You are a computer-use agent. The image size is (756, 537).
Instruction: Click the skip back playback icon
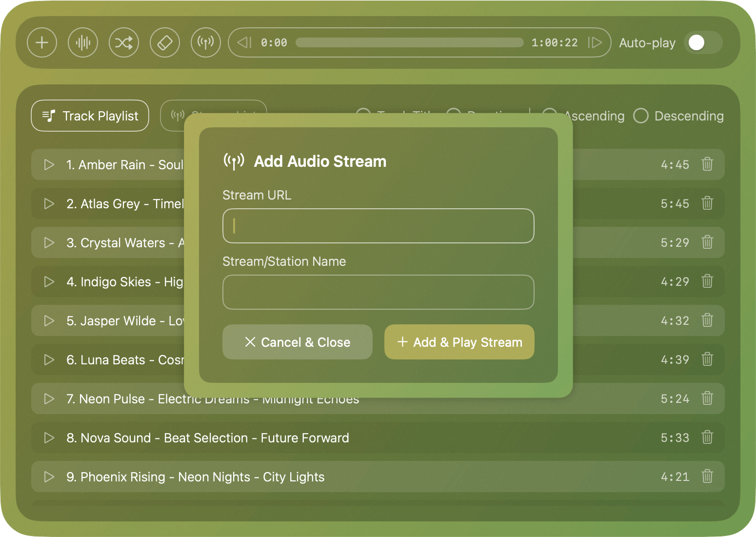tap(244, 42)
